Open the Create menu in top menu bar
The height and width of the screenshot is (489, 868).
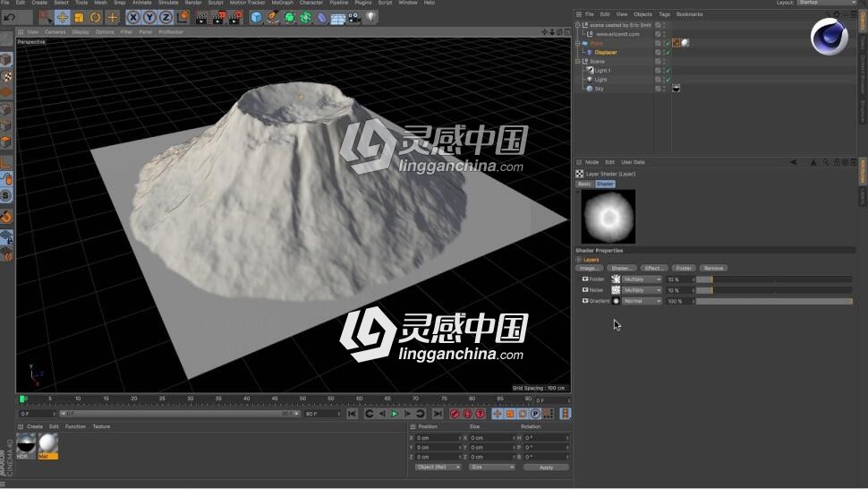(39, 3)
